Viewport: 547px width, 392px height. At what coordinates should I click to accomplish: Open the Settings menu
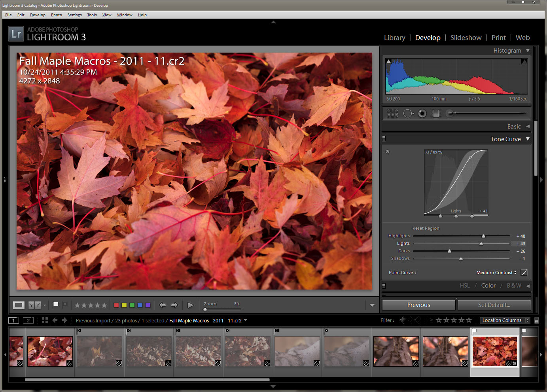coord(74,15)
